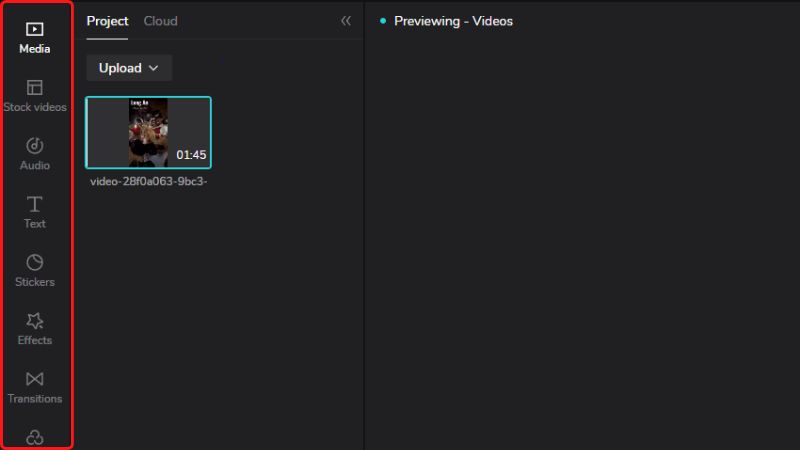Open the Media panel icon
Screen dimensions: 800x450
35,29
